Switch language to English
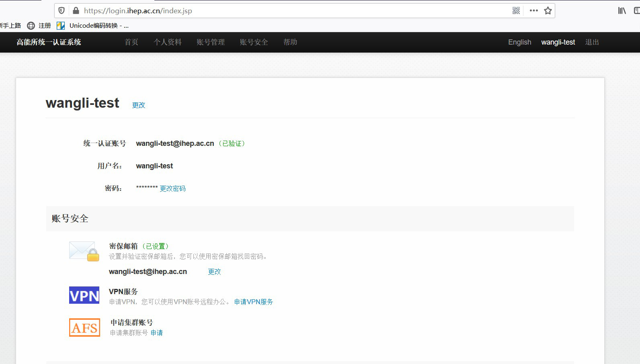Viewport: 640px width, 364px height. click(519, 42)
